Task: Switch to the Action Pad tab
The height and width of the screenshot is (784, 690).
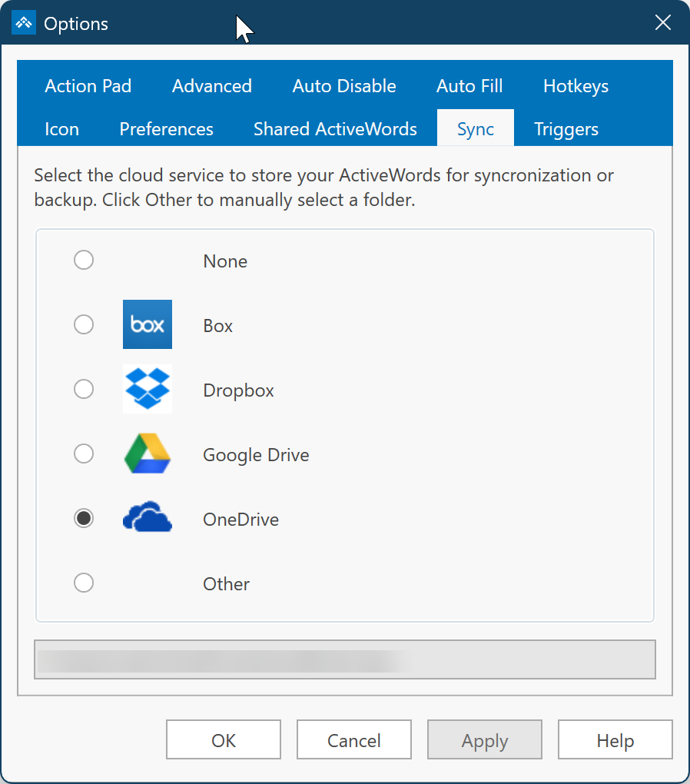Action: click(88, 86)
